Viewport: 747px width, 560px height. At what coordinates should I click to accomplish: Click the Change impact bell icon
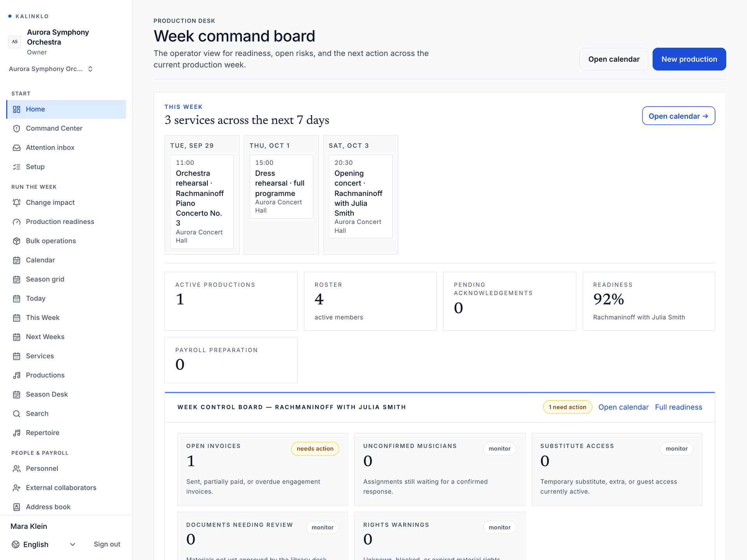(x=16, y=203)
